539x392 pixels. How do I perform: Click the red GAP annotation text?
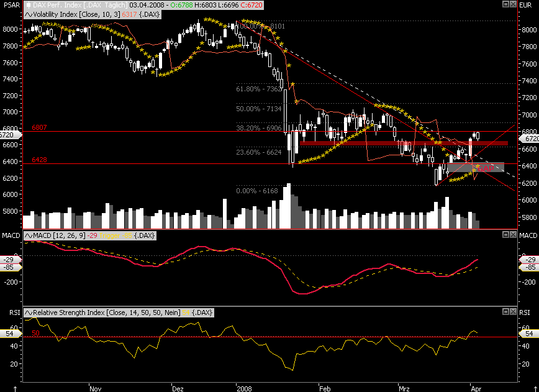[x=486, y=168]
